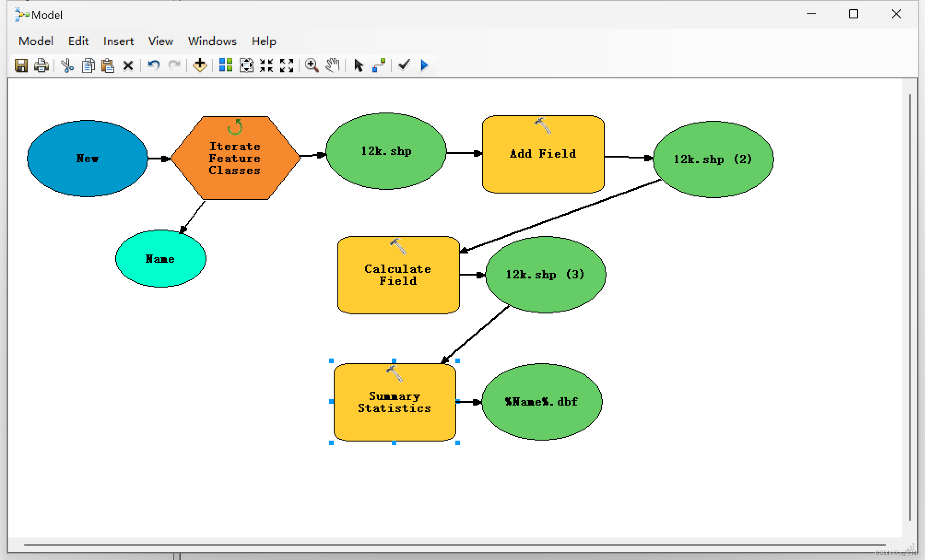Open the Insert menu
The image size is (925, 560).
pyautogui.click(x=118, y=41)
